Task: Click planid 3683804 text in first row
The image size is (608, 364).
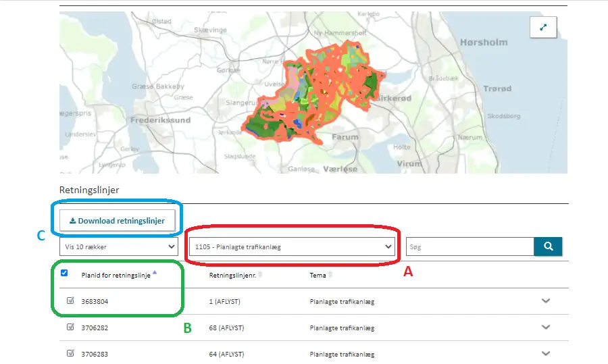Action: point(95,302)
